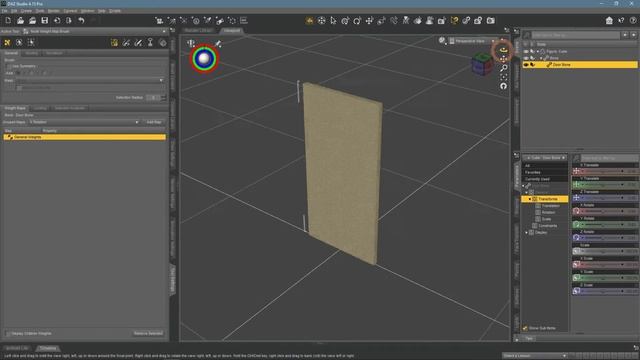
Task: Toggle visibility eye of middle Bone row
Action: (x=526, y=58)
